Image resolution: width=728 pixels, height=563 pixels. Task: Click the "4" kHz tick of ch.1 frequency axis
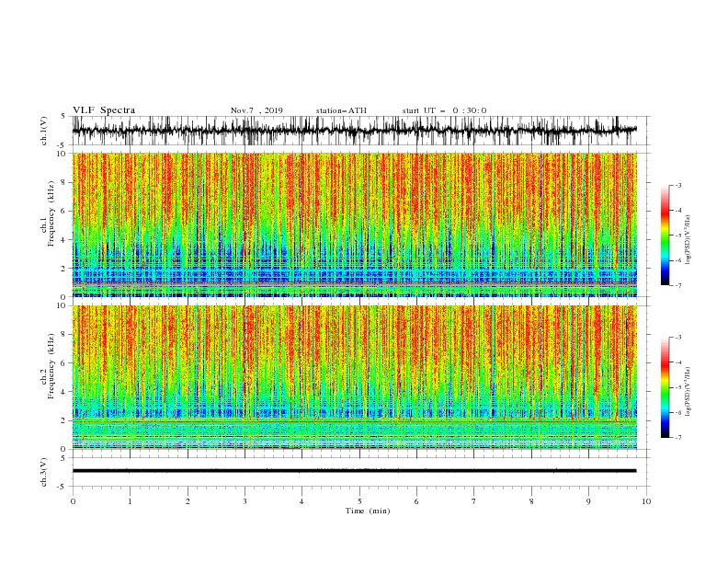[x=63, y=240]
